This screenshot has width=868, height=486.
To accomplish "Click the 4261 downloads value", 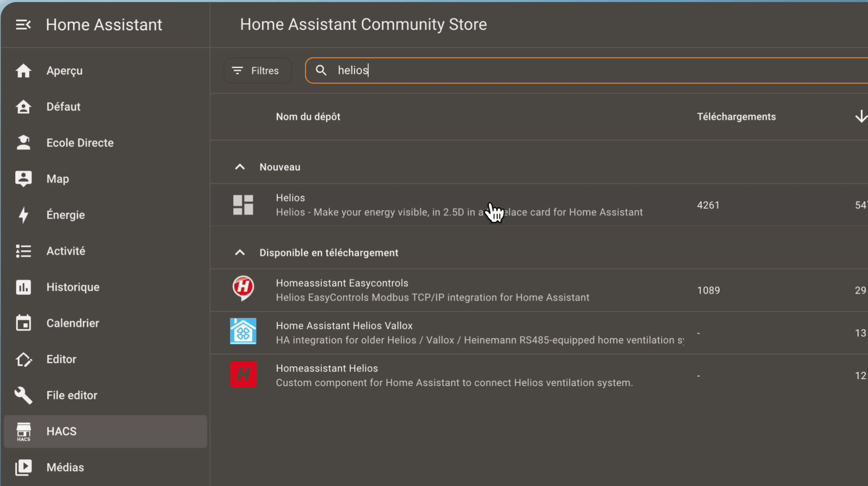I will tap(708, 205).
